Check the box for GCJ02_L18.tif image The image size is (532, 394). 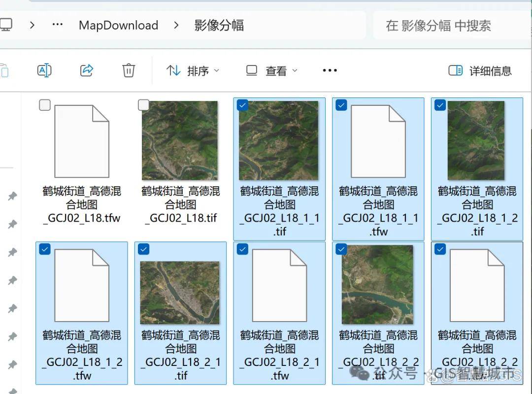[144, 105]
